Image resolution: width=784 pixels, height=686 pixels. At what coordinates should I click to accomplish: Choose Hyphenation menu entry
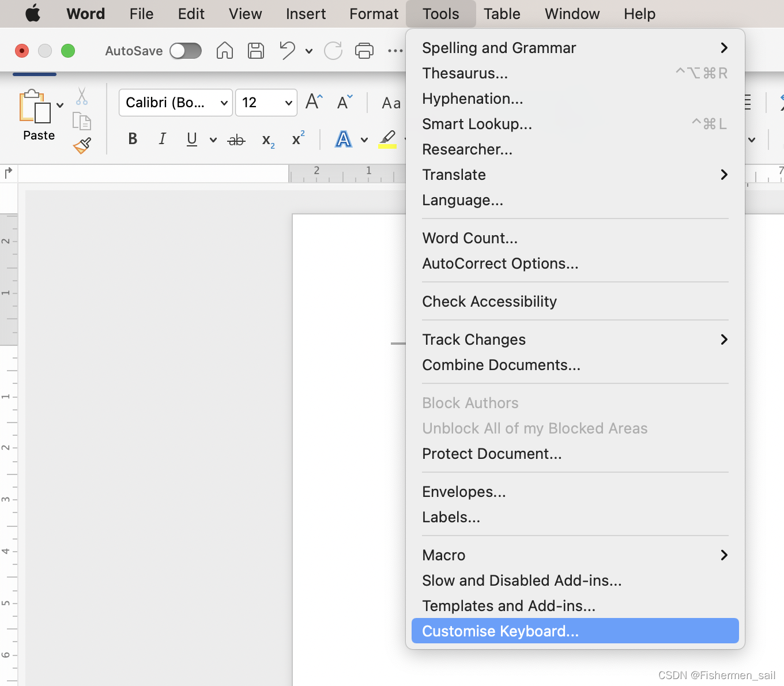(575, 99)
